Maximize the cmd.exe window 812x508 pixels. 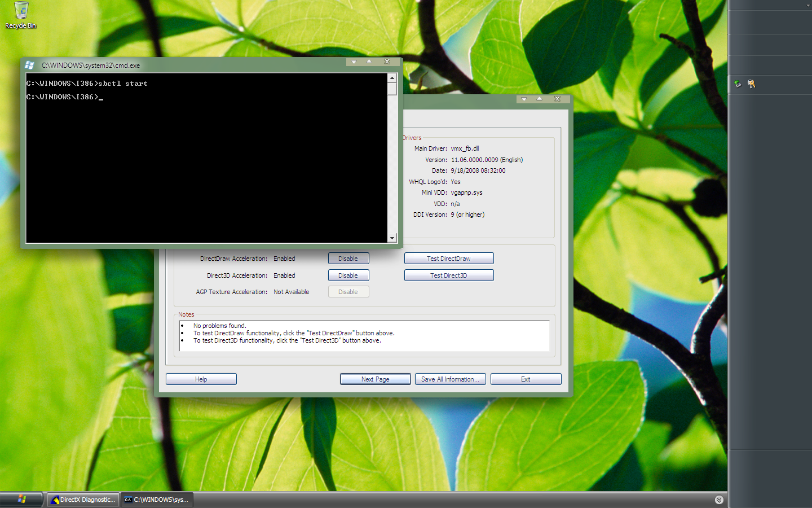(369, 62)
